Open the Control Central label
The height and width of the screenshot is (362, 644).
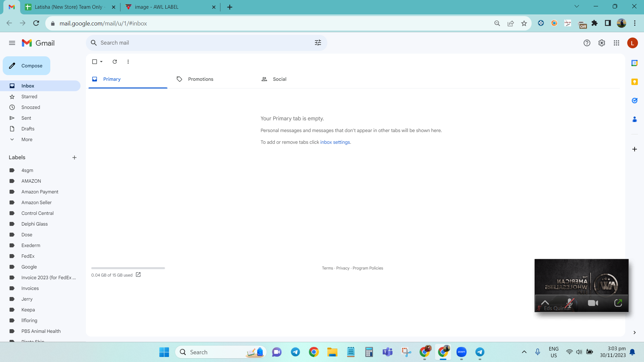point(40,213)
